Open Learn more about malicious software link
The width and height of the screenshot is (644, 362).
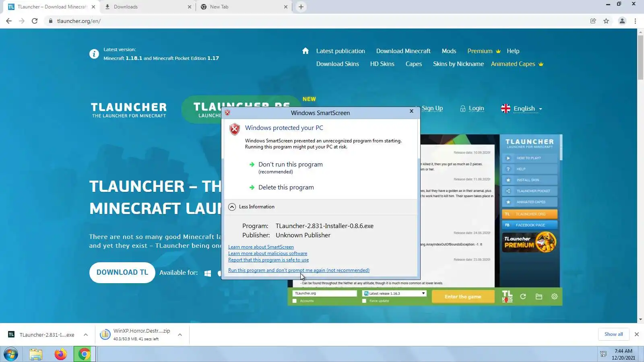click(268, 253)
